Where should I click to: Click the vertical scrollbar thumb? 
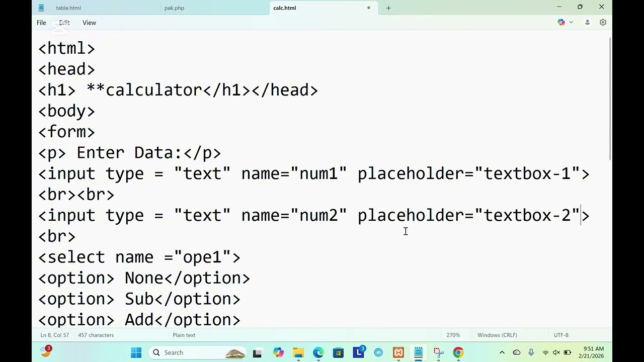[x=610, y=99]
